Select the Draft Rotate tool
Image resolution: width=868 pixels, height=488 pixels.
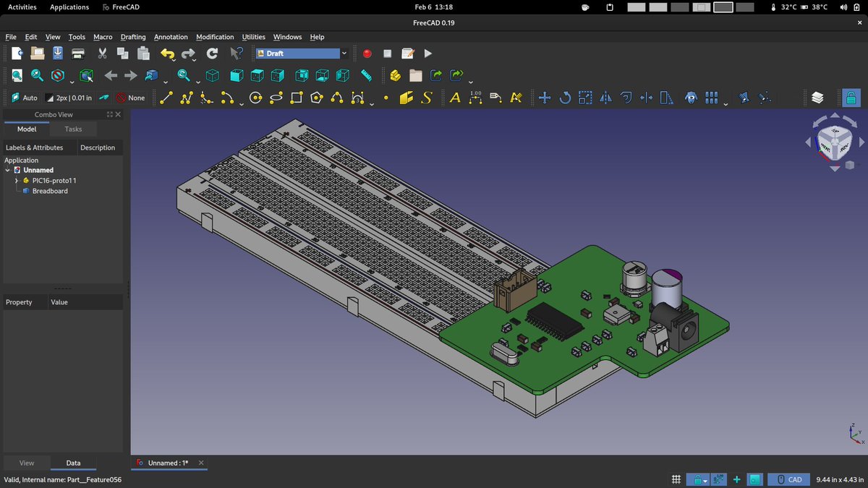click(565, 98)
